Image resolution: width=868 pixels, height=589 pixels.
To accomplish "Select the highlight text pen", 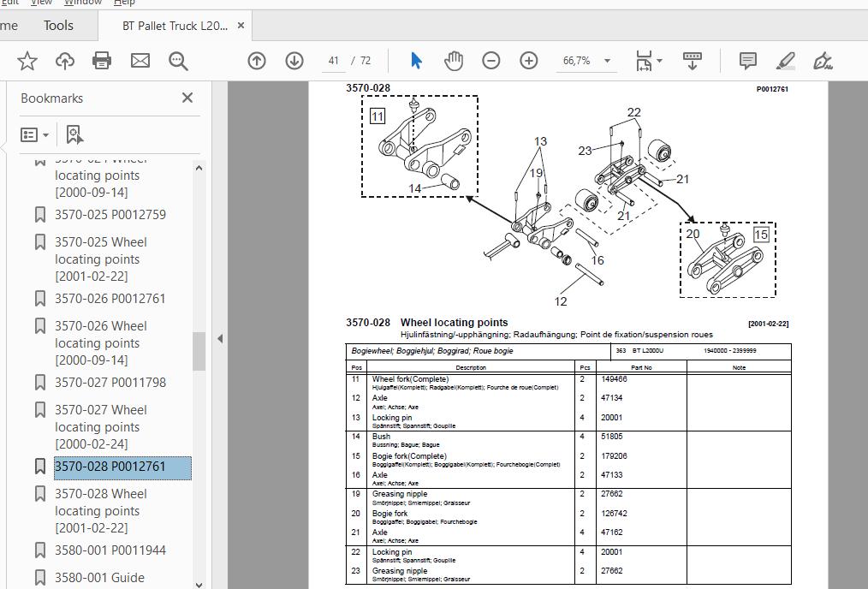I will click(x=786, y=60).
